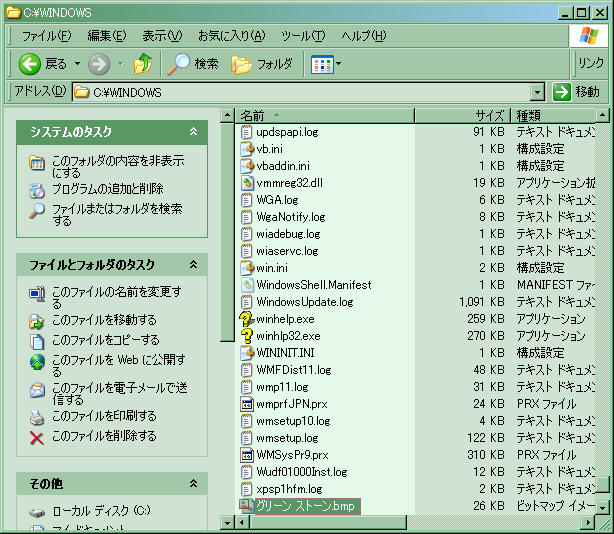Click このフォルダの内容を非表示にする link
The image size is (614, 534).
tap(118, 166)
